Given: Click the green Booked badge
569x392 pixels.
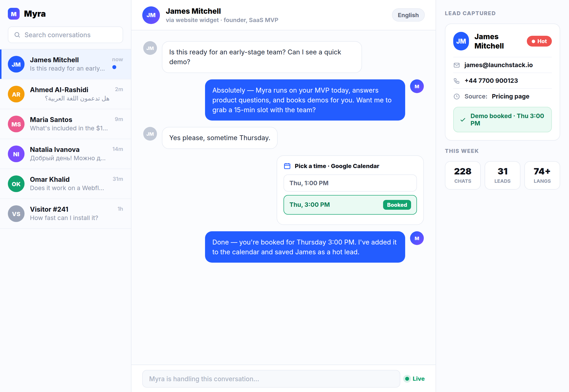Looking at the screenshot, I should pos(397,205).
